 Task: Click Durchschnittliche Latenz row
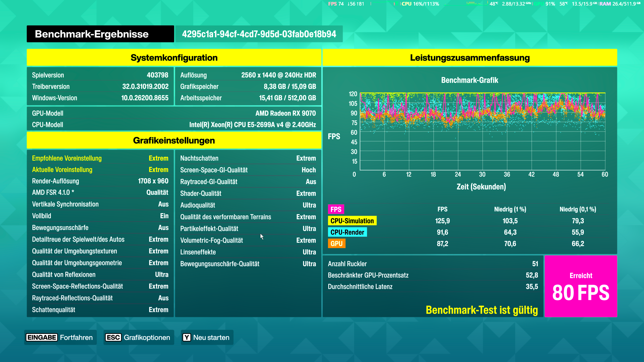pyautogui.click(x=433, y=287)
